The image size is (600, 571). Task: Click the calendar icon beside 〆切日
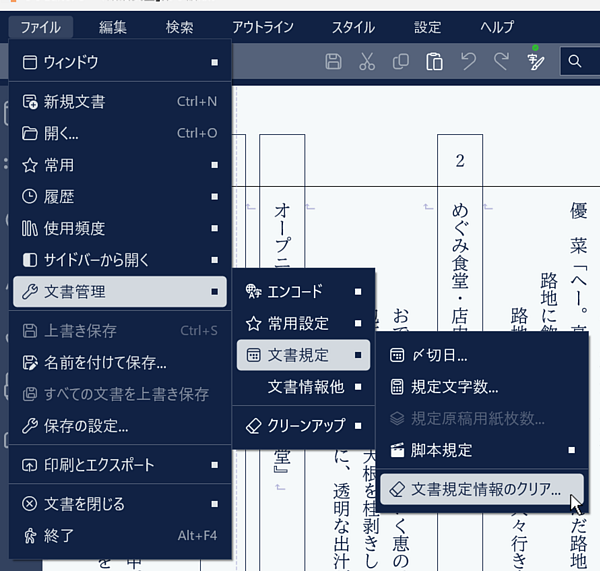397,356
